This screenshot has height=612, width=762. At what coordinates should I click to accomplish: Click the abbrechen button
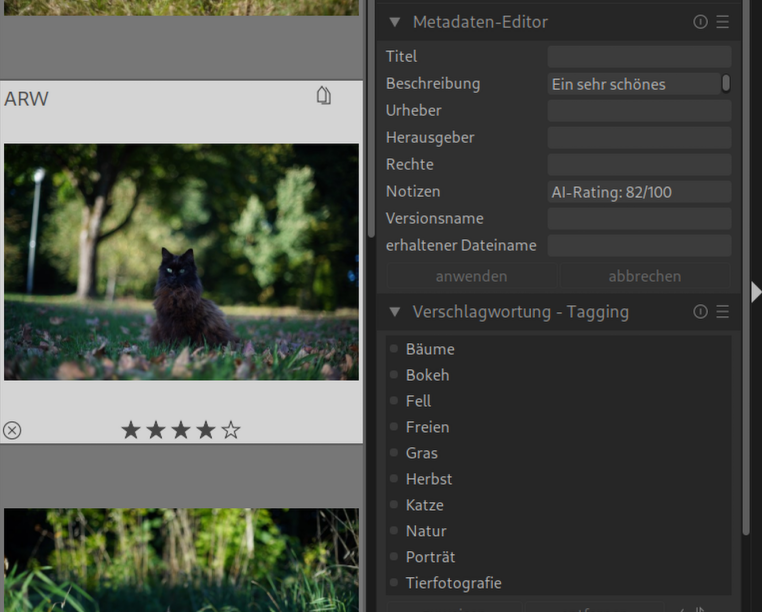pyautogui.click(x=644, y=276)
